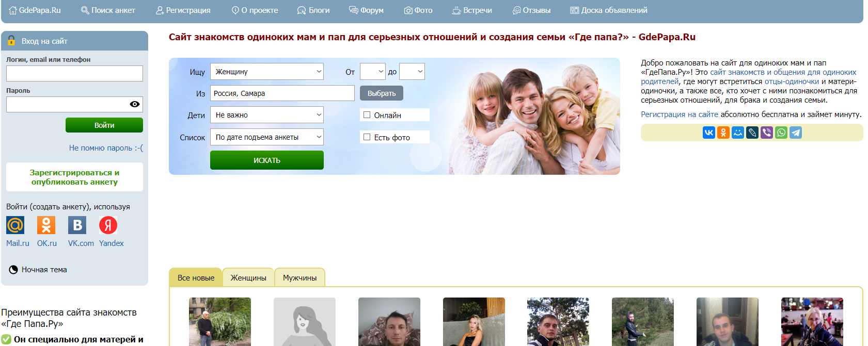Open отцы-одиночки link
868x346 pixels.
coord(792,81)
